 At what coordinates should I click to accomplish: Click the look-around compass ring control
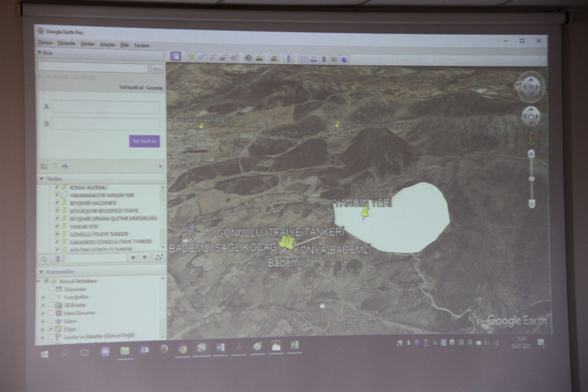pyautogui.click(x=531, y=86)
